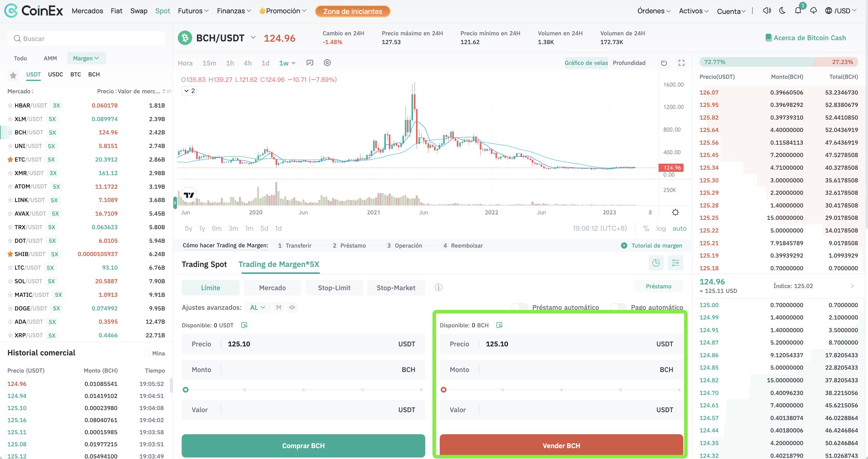Click the Comprar BCH button
Screen dimensions: 868x459
pos(303,445)
